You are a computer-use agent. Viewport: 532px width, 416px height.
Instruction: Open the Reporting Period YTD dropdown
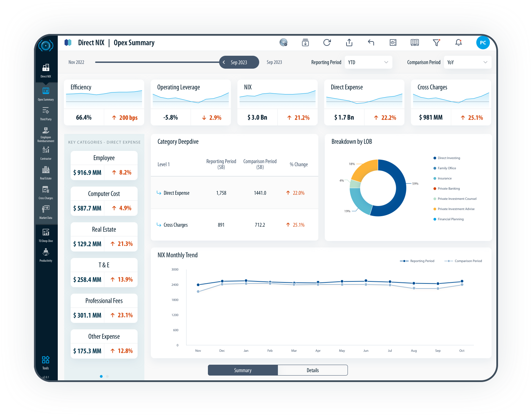[x=368, y=62]
